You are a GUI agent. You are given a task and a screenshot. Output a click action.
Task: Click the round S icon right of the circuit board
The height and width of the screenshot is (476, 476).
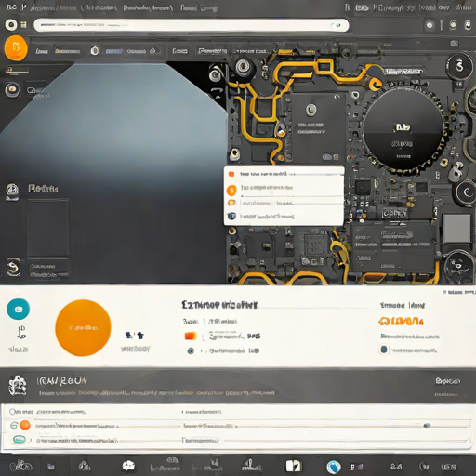pyautogui.click(x=459, y=66)
